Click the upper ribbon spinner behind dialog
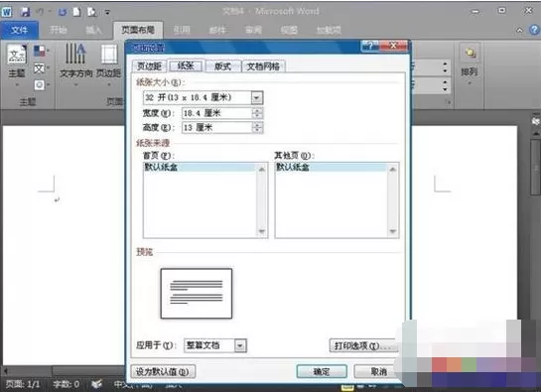The width and height of the screenshot is (541, 392). [x=445, y=67]
